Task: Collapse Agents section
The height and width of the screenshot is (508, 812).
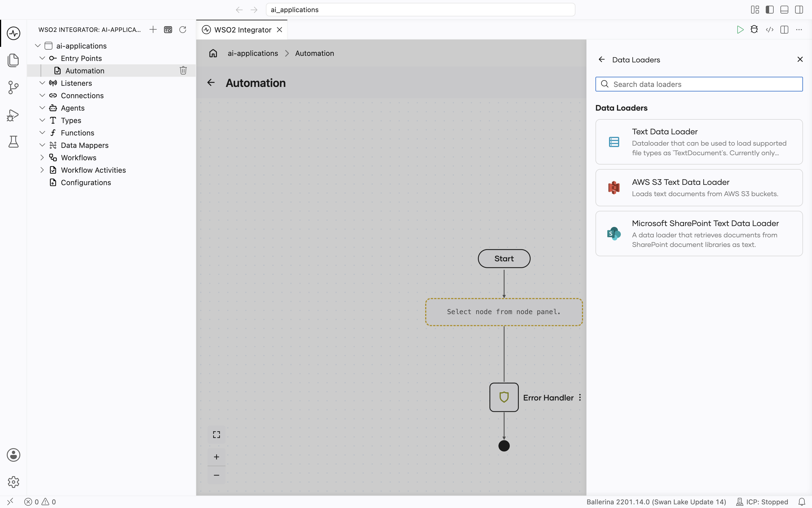Action: tap(42, 108)
